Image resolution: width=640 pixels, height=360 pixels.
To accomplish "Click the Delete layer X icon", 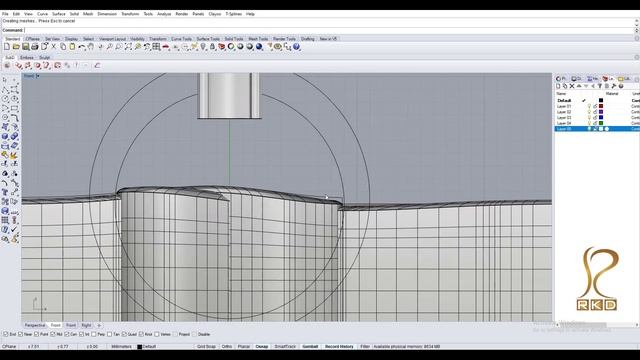I will tap(572, 86).
